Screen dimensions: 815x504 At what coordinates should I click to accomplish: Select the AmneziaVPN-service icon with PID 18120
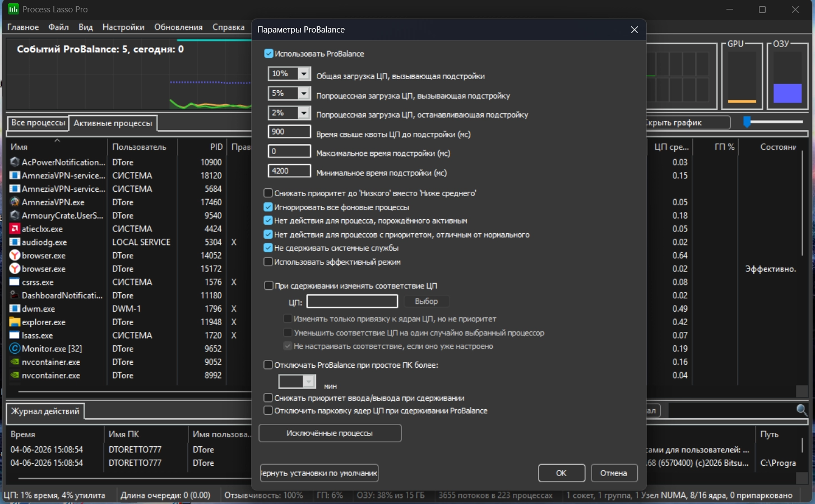(x=15, y=175)
